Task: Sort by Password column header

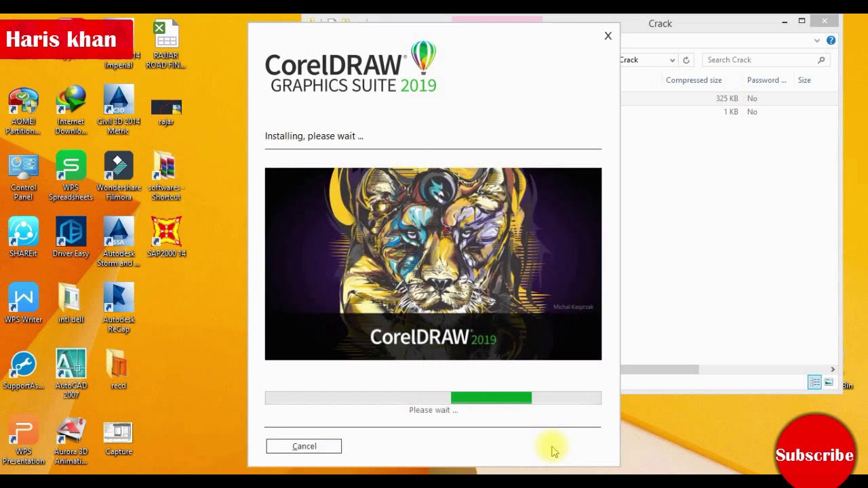Action: coord(767,80)
